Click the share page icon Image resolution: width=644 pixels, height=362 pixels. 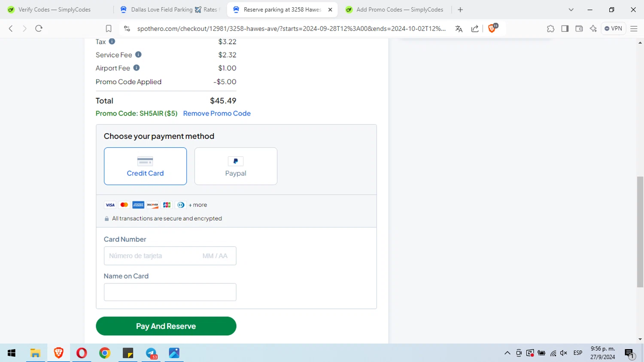pyautogui.click(x=475, y=29)
